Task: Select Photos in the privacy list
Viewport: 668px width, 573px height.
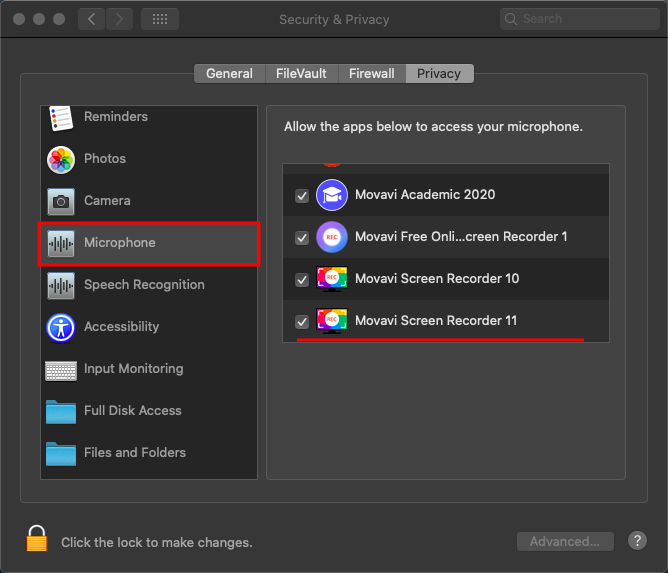Action: tap(149, 159)
